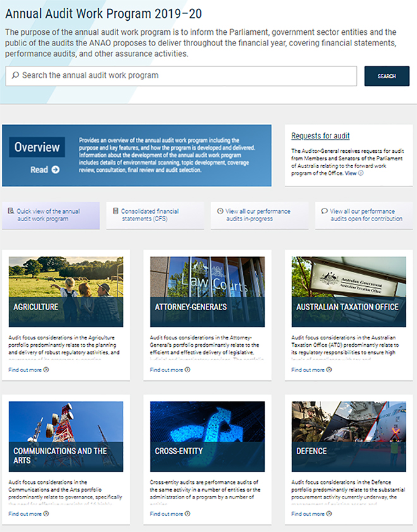
Task: Click the Defence card description text
Action: click(x=348, y=493)
